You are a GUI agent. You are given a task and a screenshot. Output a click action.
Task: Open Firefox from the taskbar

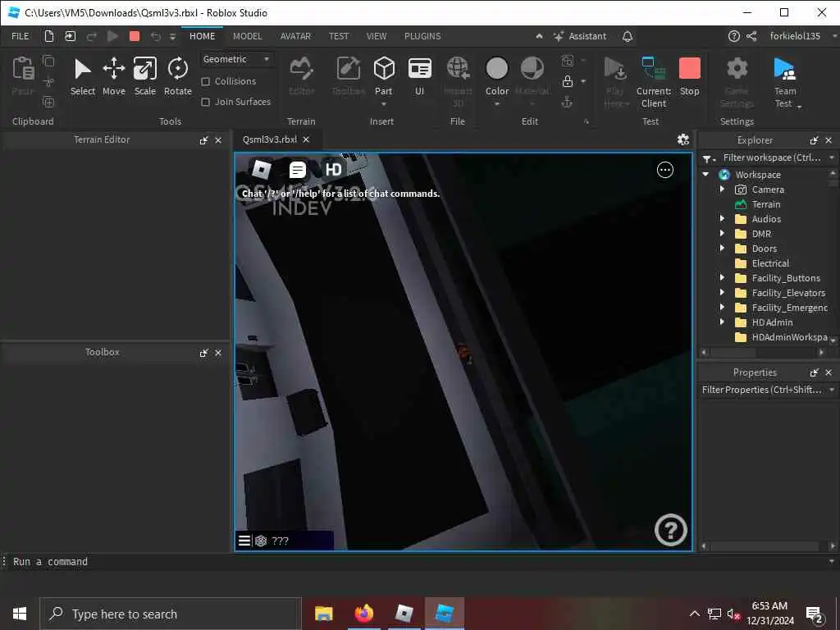(363, 614)
